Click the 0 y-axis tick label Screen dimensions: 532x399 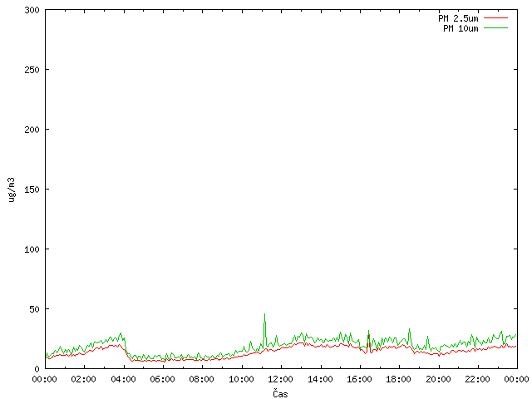point(37,369)
